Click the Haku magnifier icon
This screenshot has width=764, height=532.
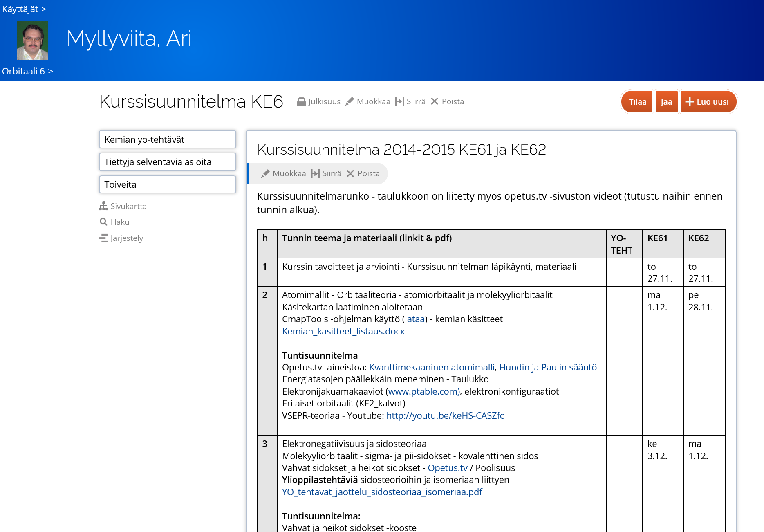pyautogui.click(x=103, y=222)
